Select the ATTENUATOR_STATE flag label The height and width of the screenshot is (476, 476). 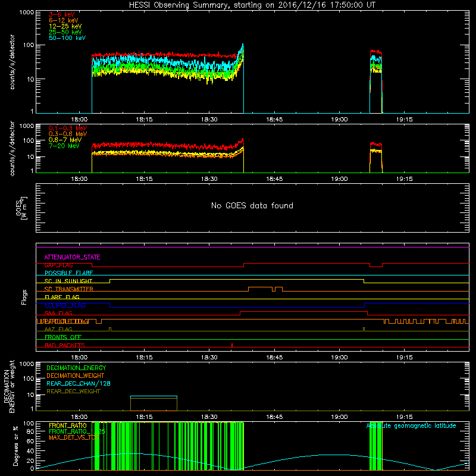point(72,257)
